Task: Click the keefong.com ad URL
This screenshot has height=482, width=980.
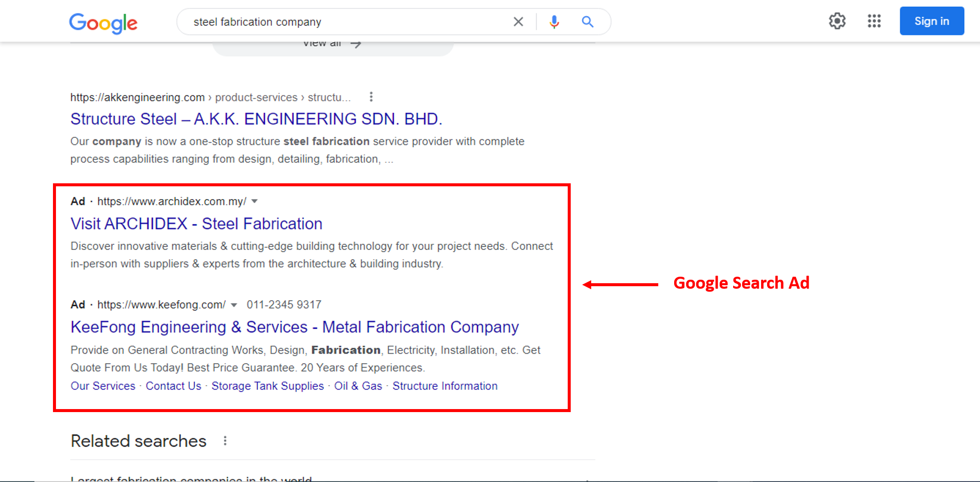Action: coord(161,305)
